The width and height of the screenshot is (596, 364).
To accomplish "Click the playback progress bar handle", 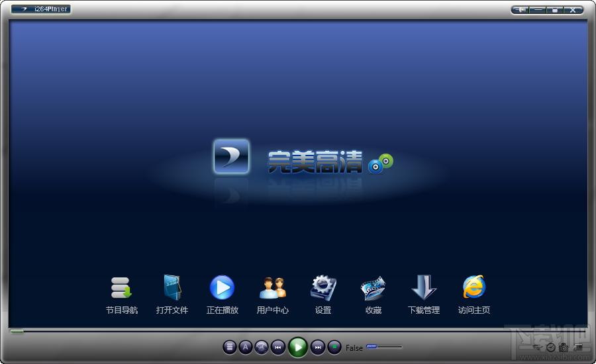I will (x=17, y=332).
